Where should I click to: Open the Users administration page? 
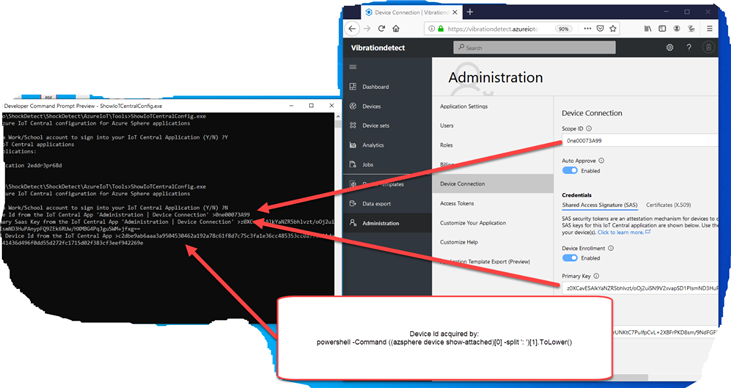pyautogui.click(x=447, y=125)
